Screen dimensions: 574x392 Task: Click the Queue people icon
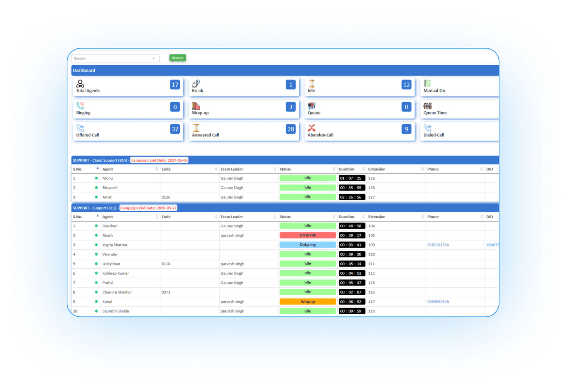311,106
